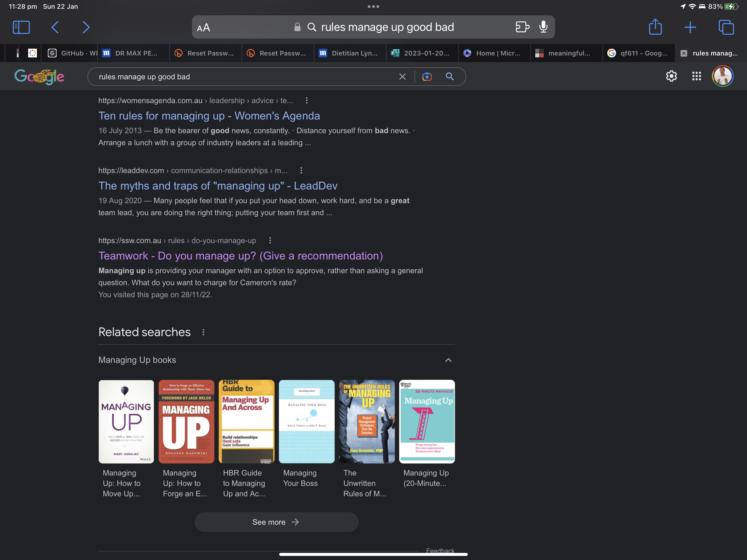Switch to the meaningful tab
Image resolution: width=747 pixels, height=560 pixels.
pos(567,53)
